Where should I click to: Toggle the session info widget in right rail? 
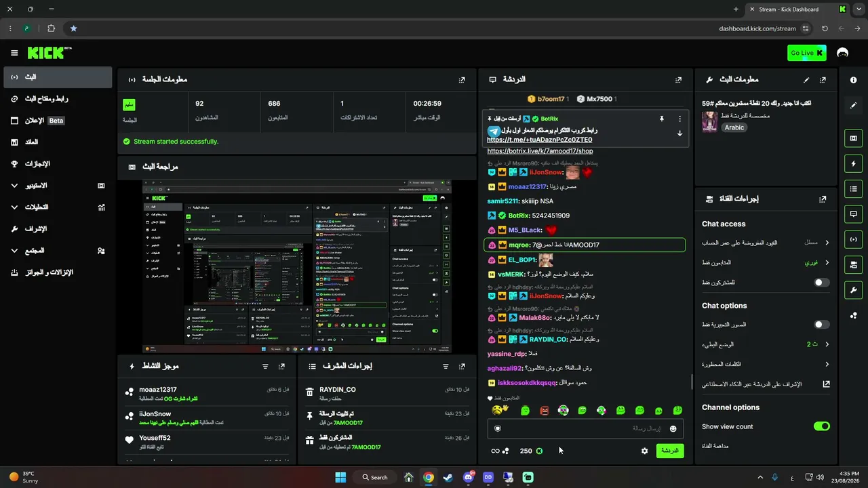[853, 239]
